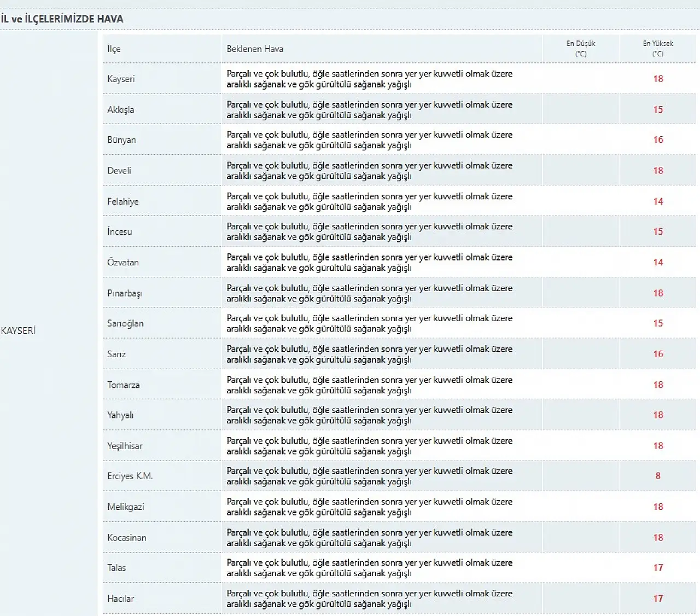This screenshot has width=700, height=616.
Task: Click the forecast text in Yahyalı row
Action: [370, 415]
